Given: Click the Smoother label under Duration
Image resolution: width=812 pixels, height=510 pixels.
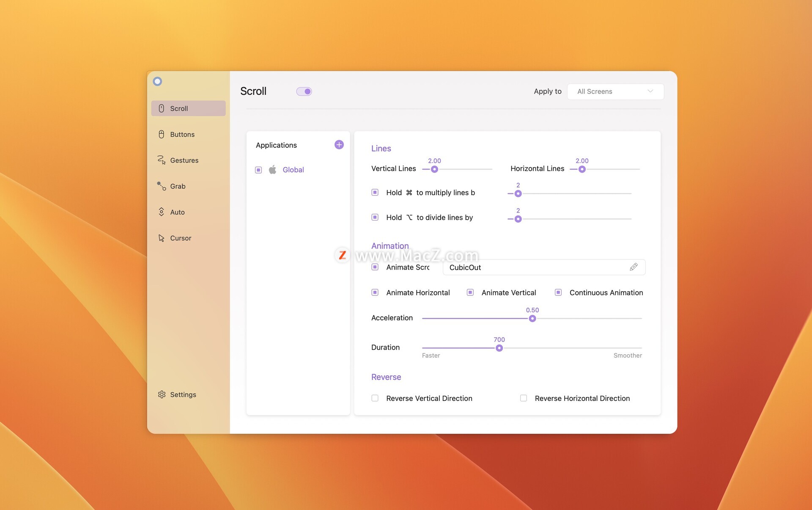Looking at the screenshot, I should [x=628, y=356].
